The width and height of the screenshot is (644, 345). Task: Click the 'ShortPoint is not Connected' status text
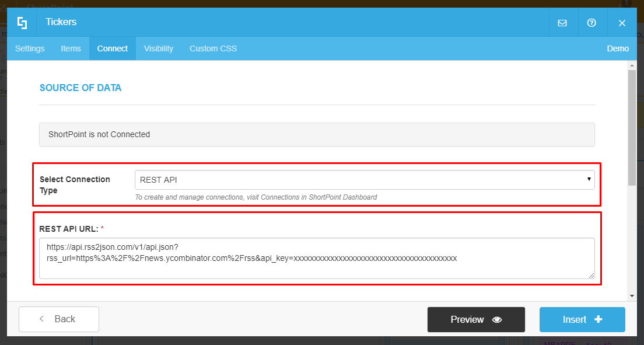(x=99, y=134)
